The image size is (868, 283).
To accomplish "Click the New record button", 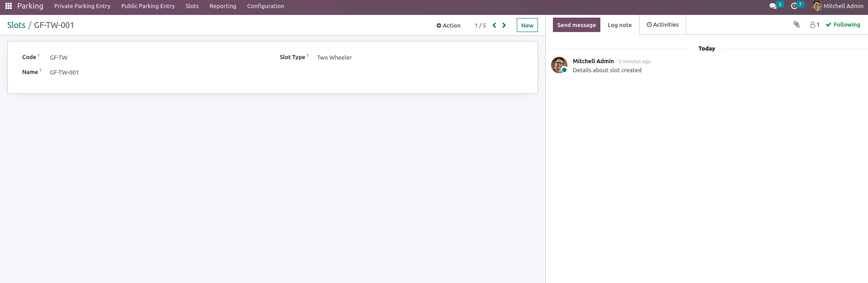I will click(x=527, y=25).
